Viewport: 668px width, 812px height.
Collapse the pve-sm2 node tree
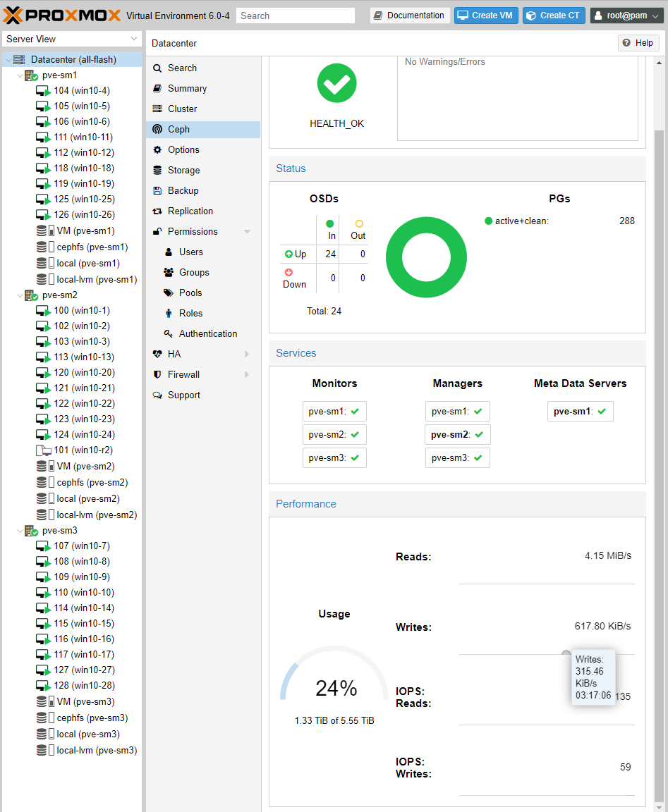(20, 296)
